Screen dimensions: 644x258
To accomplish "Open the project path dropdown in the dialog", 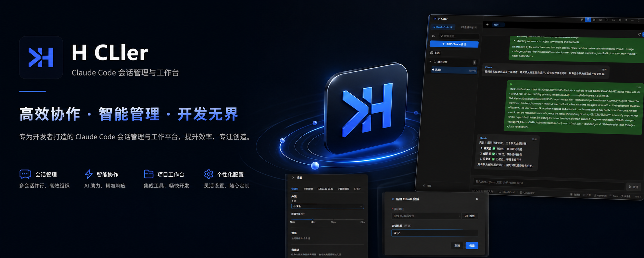I will click(426, 216).
